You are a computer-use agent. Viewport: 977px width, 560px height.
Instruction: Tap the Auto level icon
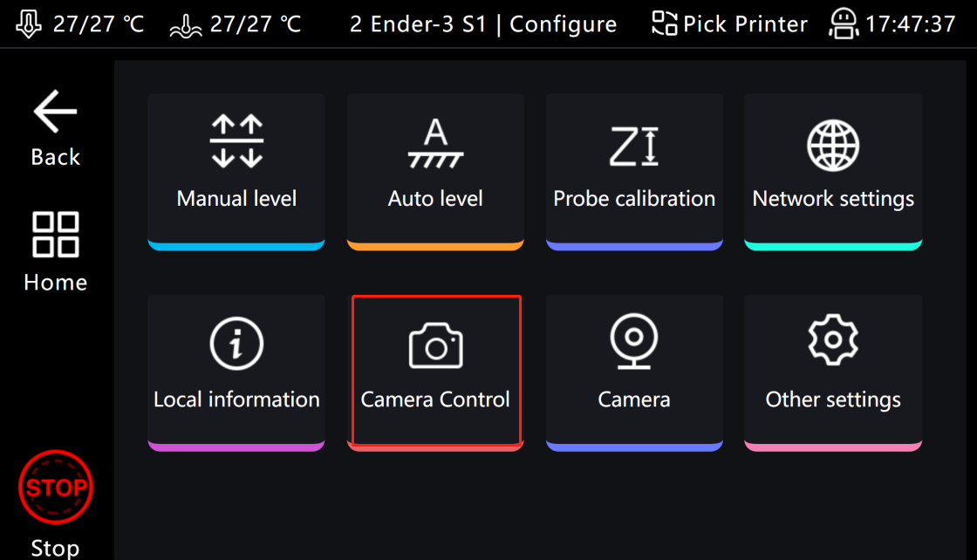[435, 144]
